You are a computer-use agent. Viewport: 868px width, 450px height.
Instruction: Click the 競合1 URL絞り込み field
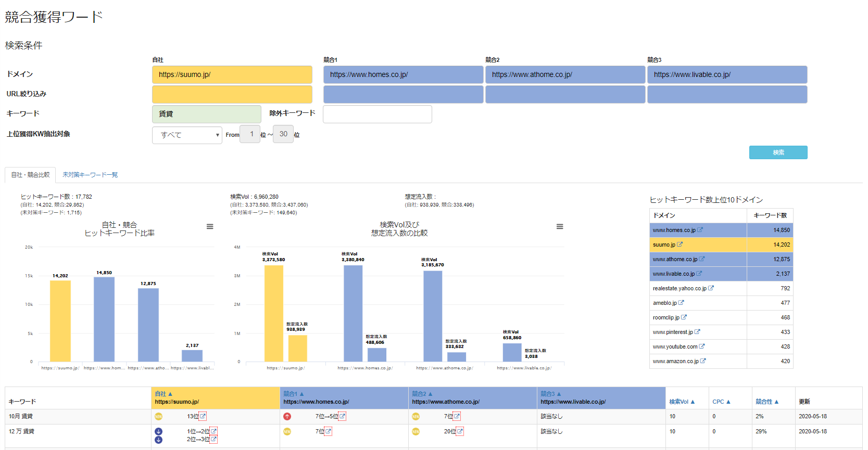[403, 94]
